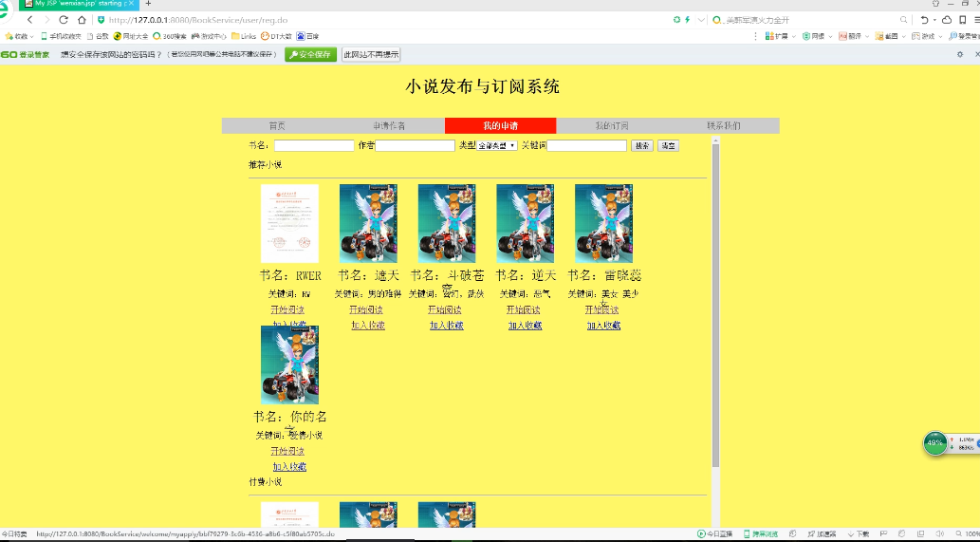This screenshot has width=980, height=542.
Task: Click the undo closed-tab arrow icon
Action: click(x=924, y=20)
